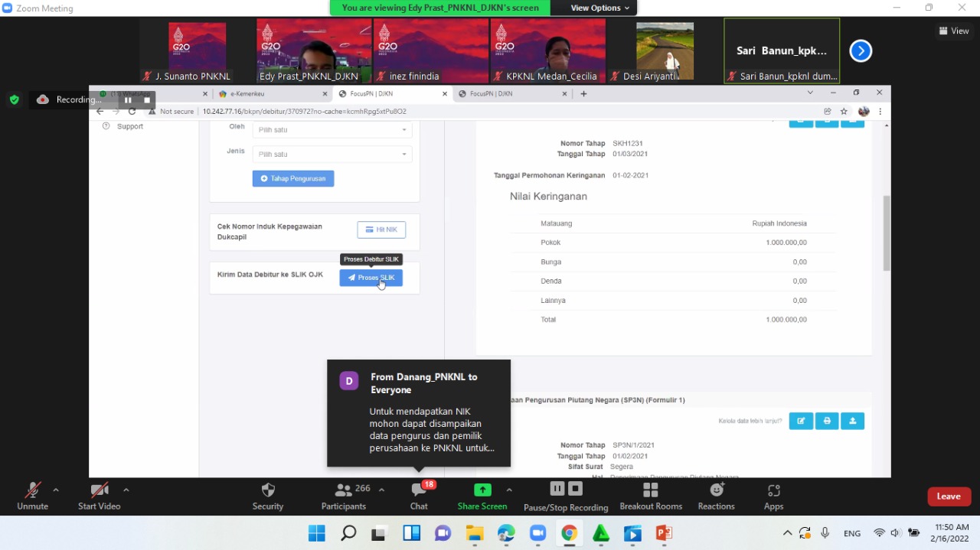This screenshot has width=980, height=550.
Task: Click the blue next participants arrow
Action: click(861, 51)
